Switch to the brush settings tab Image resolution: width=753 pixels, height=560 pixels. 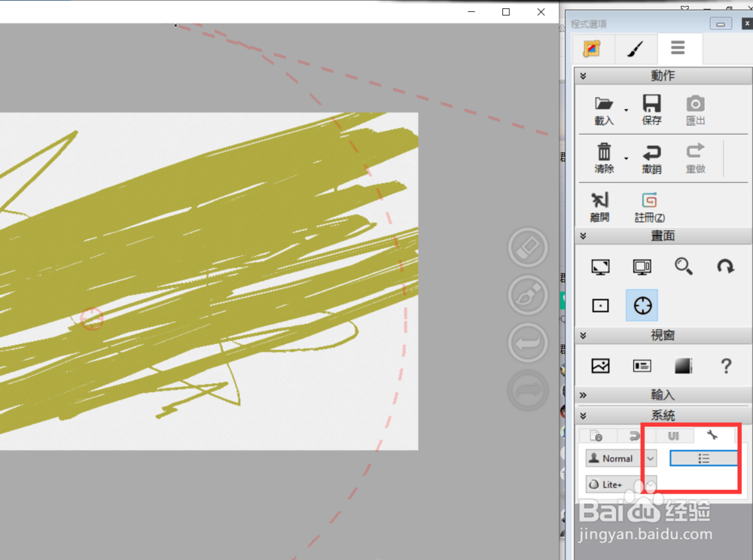coord(636,48)
